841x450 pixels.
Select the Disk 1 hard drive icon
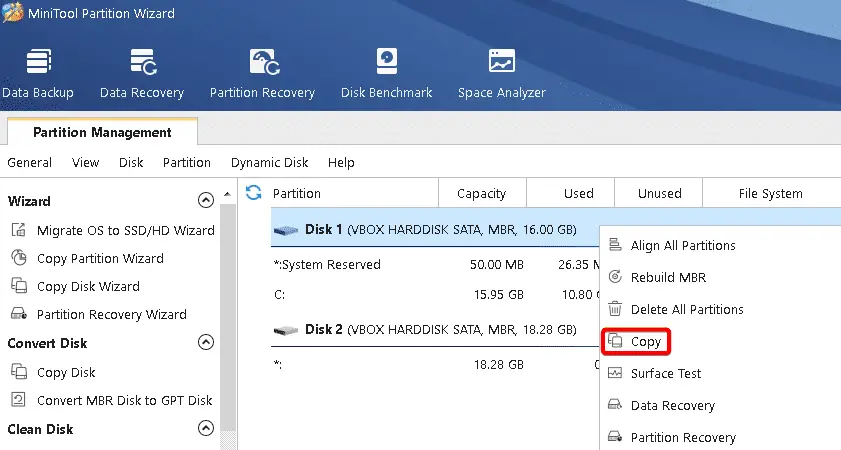click(286, 230)
